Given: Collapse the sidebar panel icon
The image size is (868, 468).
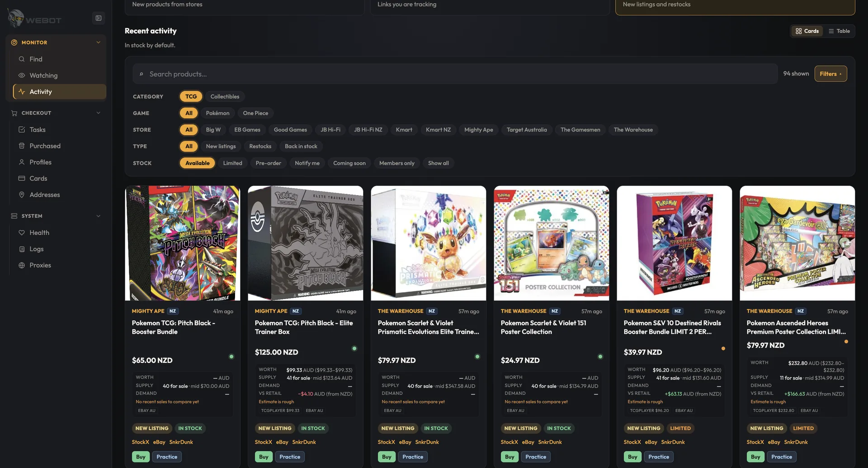Looking at the screenshot, I should tap(98, 18).
